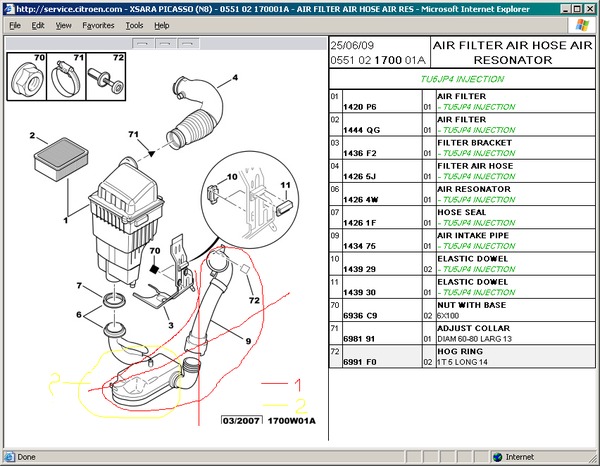Select the FILTER AIR HOSE row label
Viewport: 600px width, 466px height.
click(475, 166)
